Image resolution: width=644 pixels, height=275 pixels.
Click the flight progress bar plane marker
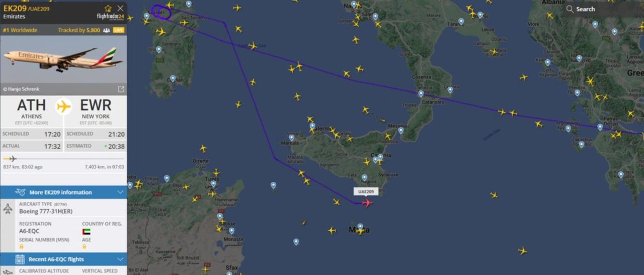(x=10, y=159)
